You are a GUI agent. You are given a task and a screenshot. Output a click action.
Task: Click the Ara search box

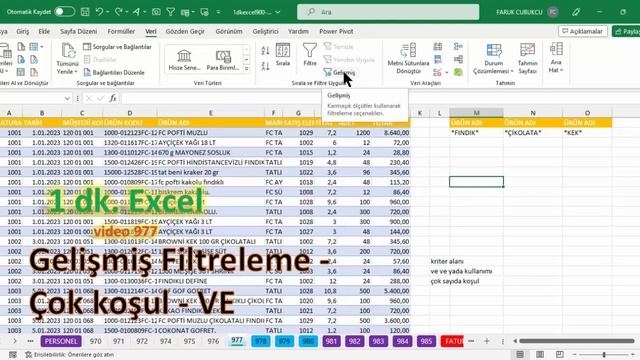pyautogui.click(x=388, y=12)
